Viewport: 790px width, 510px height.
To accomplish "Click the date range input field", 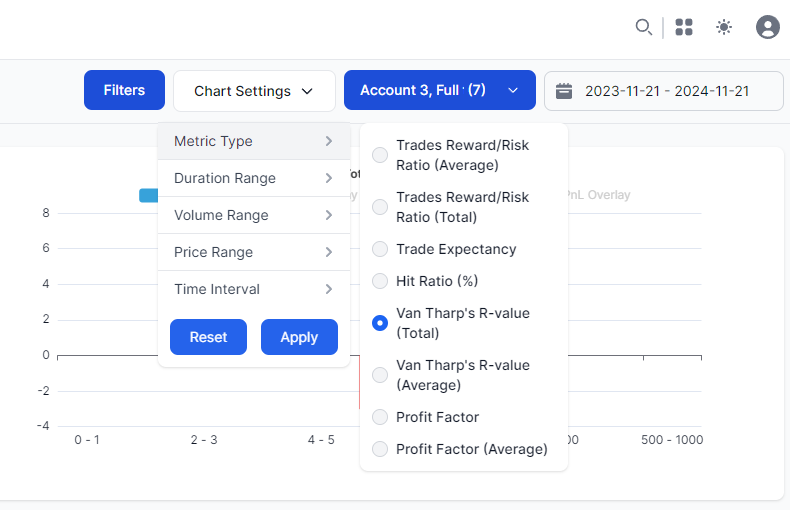I will pyautogui.click(x=664, y=91).
